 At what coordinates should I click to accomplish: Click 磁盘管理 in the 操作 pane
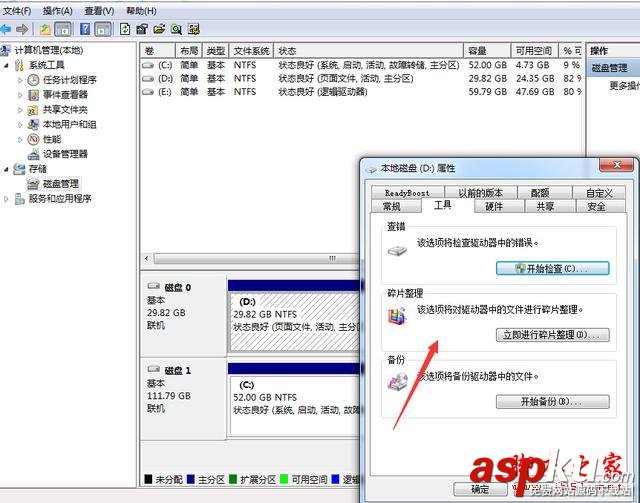610,68
